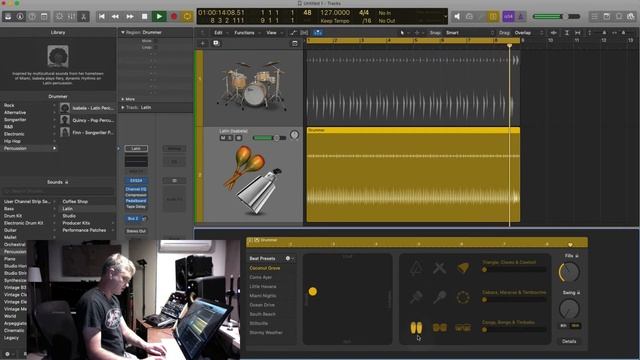Click the Stereo Out output slot

point(136,231)
